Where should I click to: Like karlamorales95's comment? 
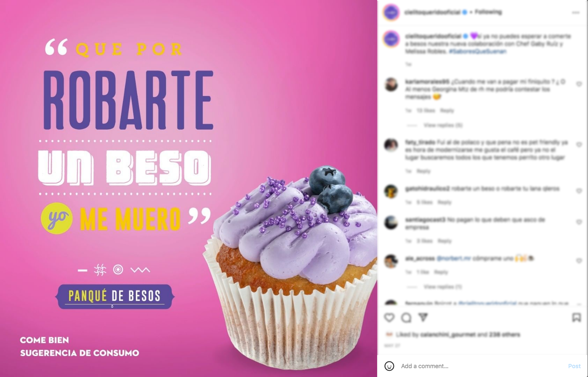click(x=579, y=84)
